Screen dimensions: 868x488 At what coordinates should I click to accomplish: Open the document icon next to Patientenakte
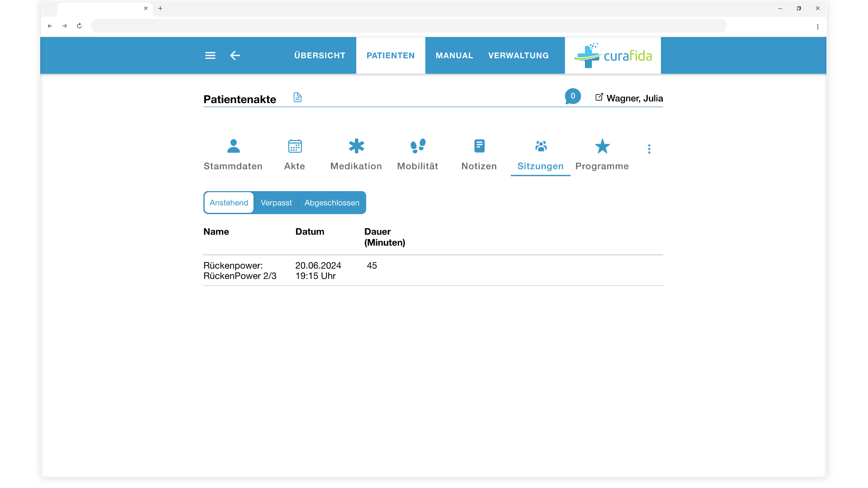coord(297,97)
